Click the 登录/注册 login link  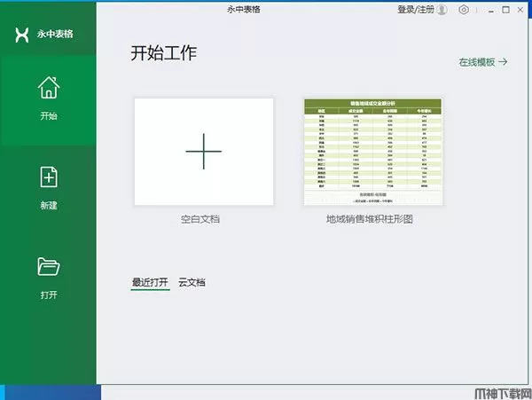[x=416, y=10]
